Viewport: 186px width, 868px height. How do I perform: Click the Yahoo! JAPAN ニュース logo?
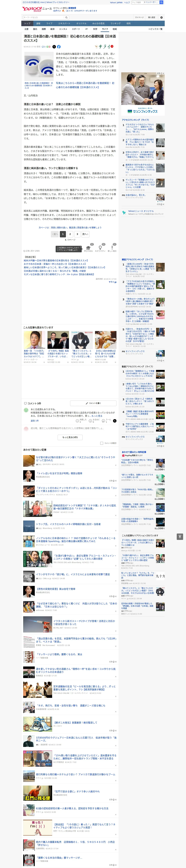coord(37,9)
